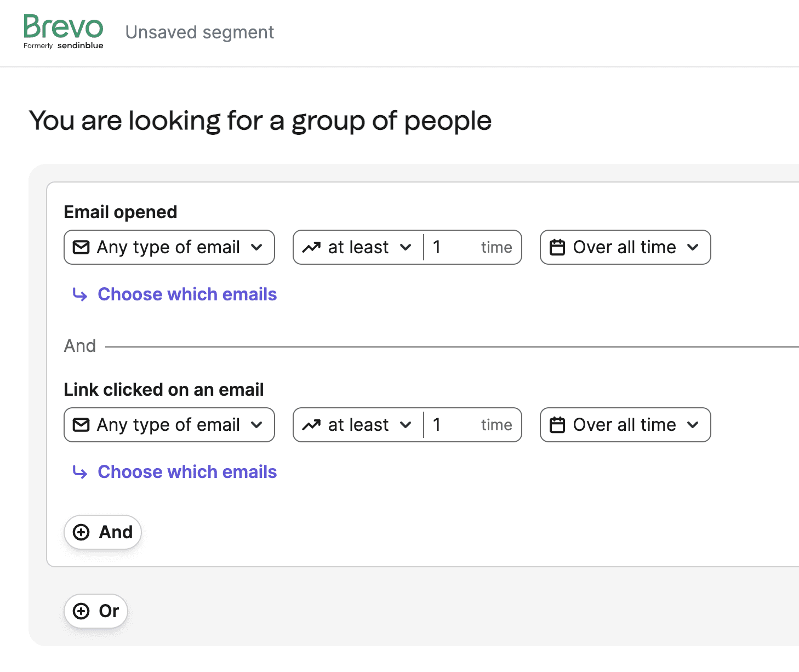The image size is (799, 672).
Task: Select 'Choose which emails' under Link clicked
Action: (187, 472)
